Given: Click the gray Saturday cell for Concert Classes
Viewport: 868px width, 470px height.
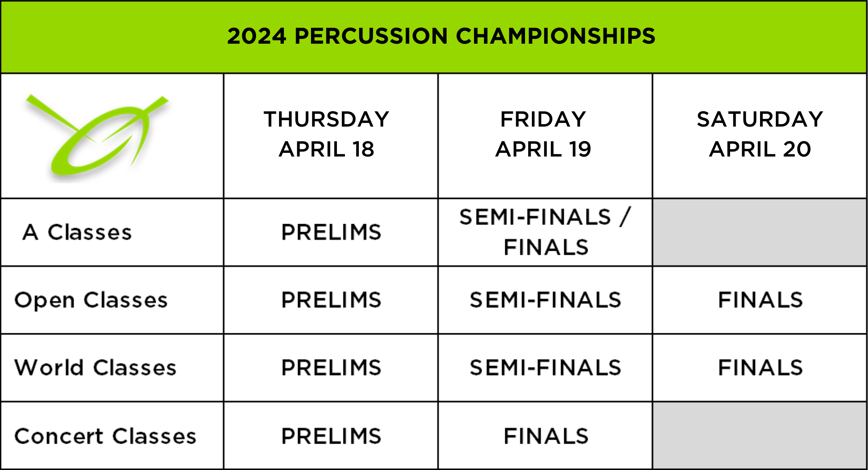Looking at the screenshot, I should click(760, 436).
